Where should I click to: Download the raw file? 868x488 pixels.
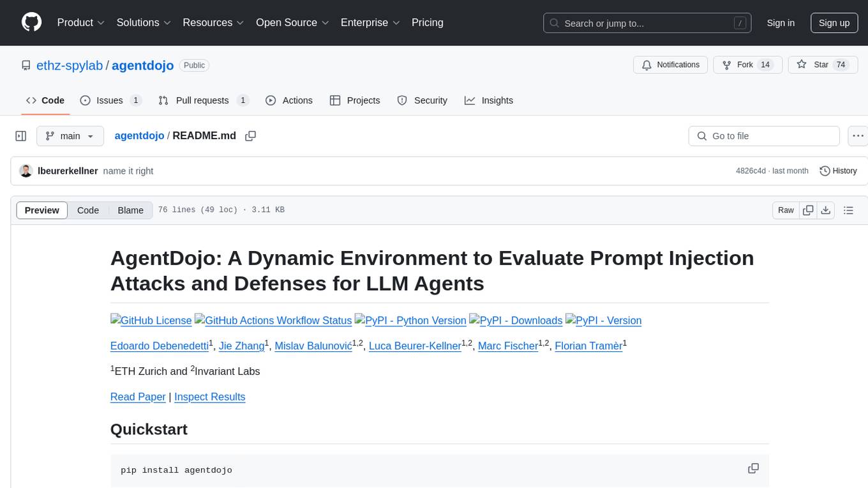click(x=825, y=210)
